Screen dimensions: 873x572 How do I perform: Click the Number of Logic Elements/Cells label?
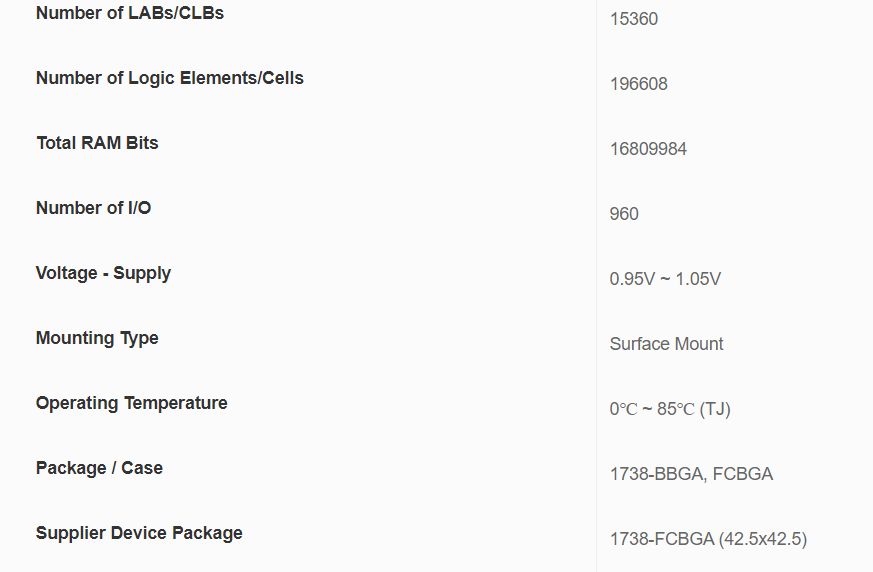[169, 78]
